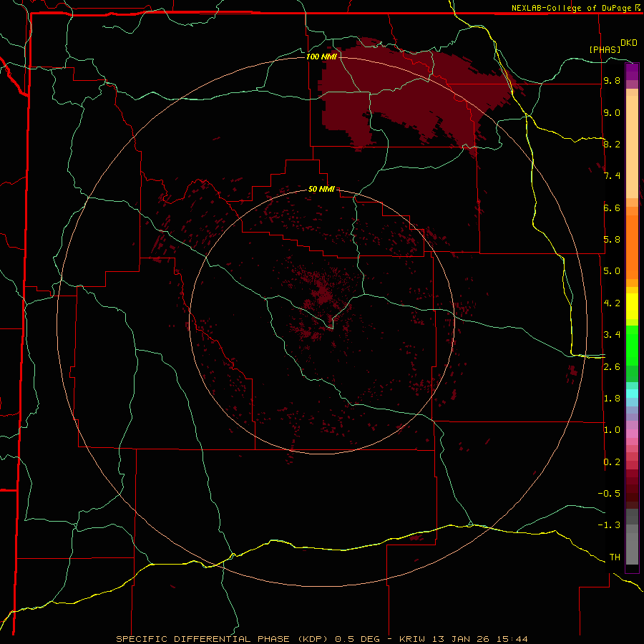The width and height of the screenshot is (644, 644).
Task: Click the 100 NMI range ring label
Action: point(321,57)
